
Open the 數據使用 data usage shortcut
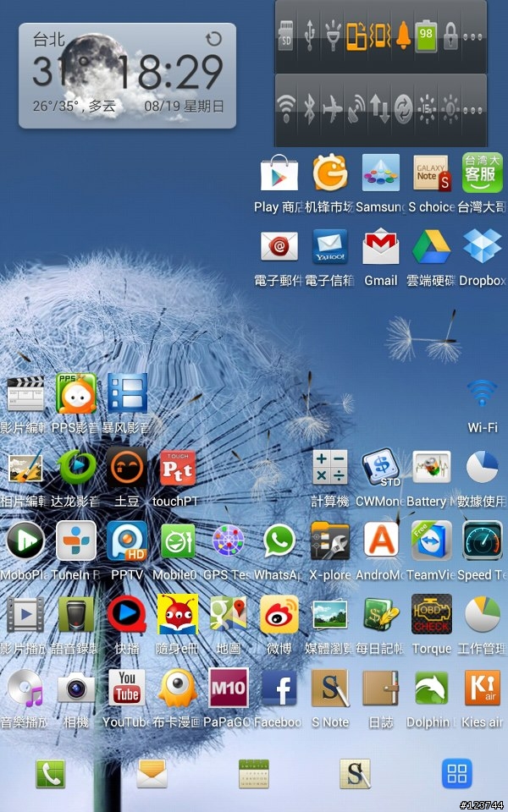coord(482,467)
